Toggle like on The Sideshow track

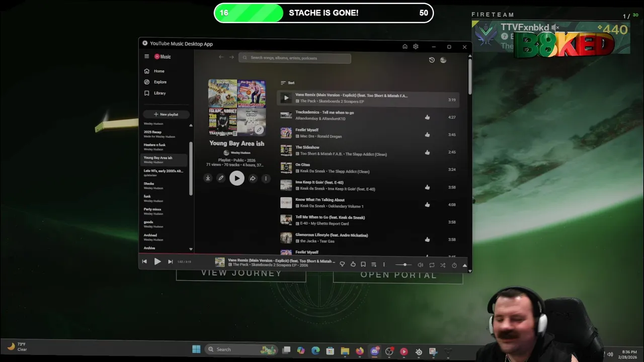[x=427, y=152]
